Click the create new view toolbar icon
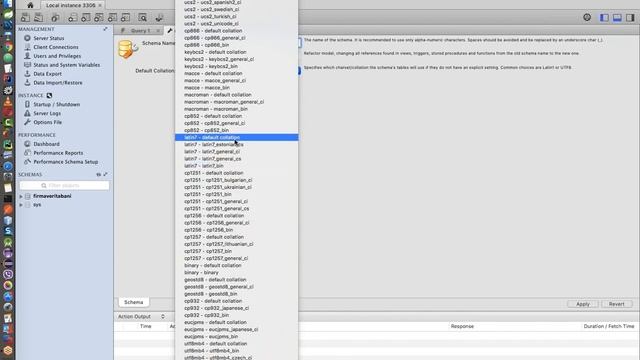640x360 pixels. pos(99,18)
